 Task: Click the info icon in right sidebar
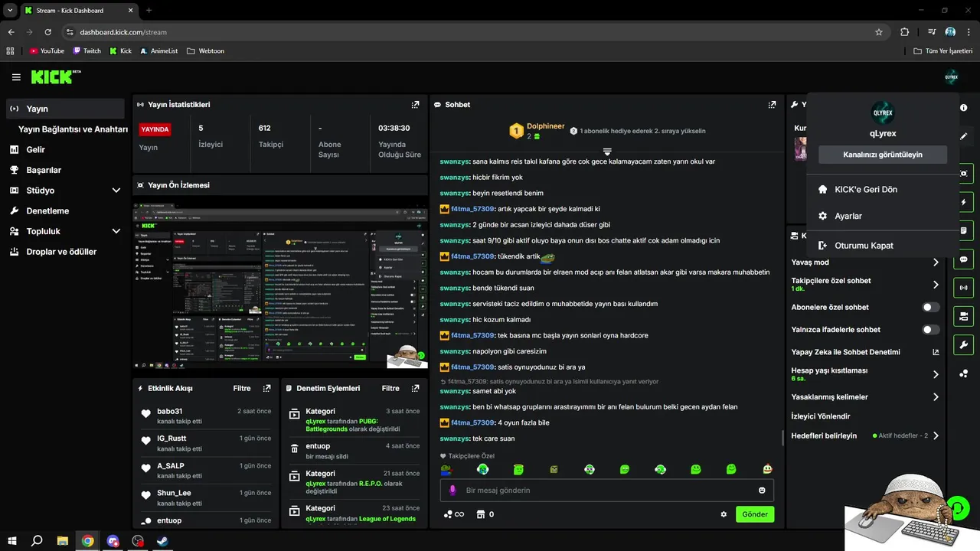point(963,108)
